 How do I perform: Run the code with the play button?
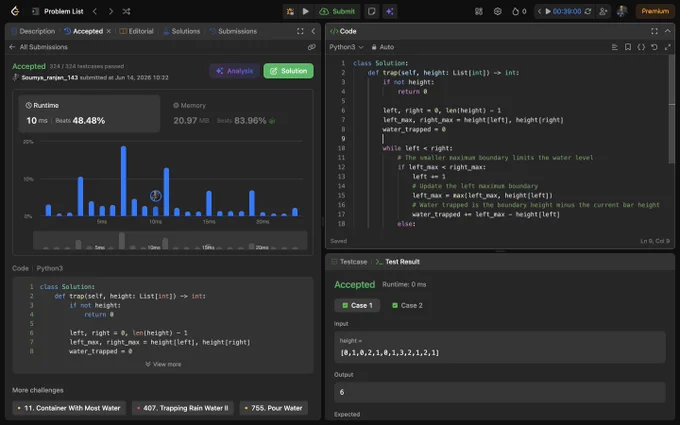pos(306,11)
